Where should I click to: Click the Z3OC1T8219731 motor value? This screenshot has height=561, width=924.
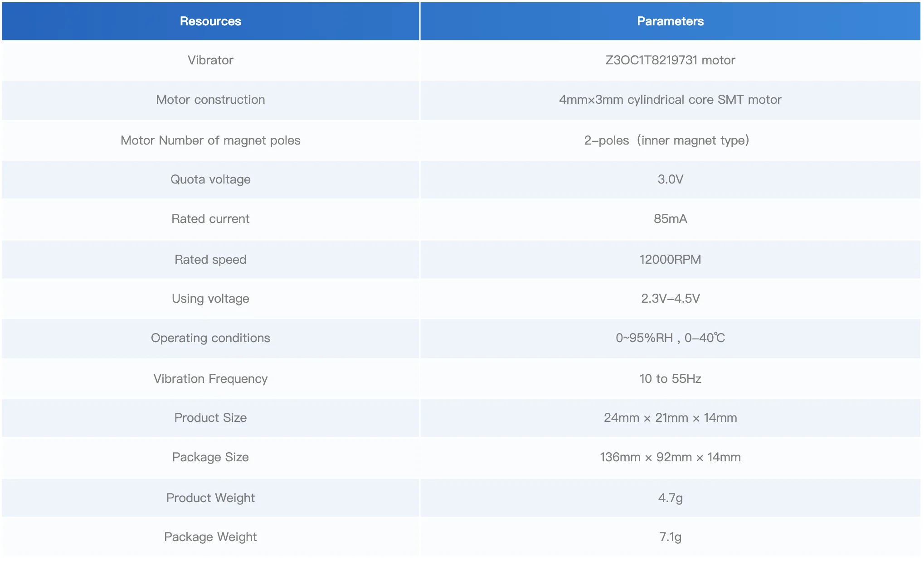coord(670,60)
